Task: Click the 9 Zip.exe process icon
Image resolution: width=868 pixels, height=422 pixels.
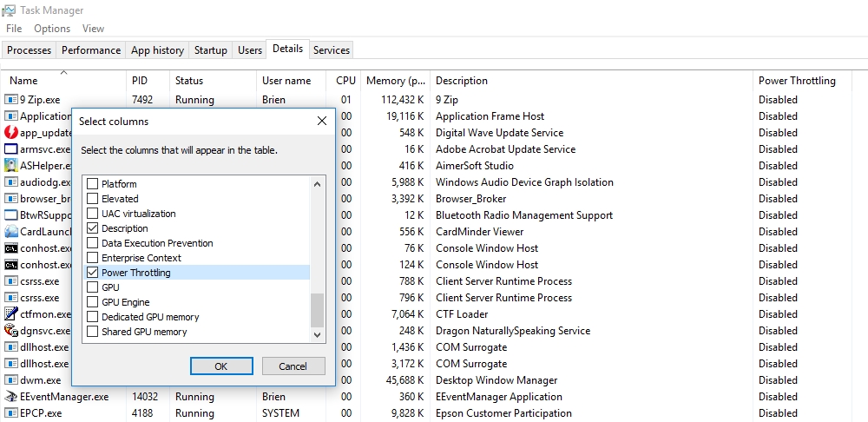Action: 11,100
